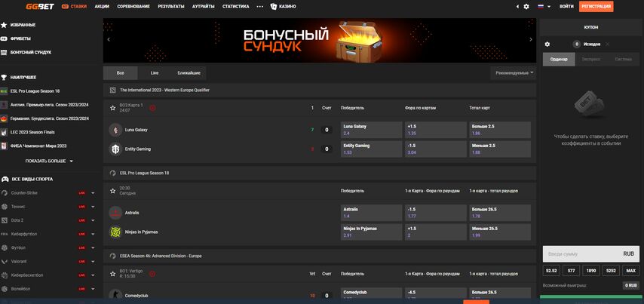Screen dimensions: 644x304
Task: Open coupon settings gear icon
Action: click(547, 45)
